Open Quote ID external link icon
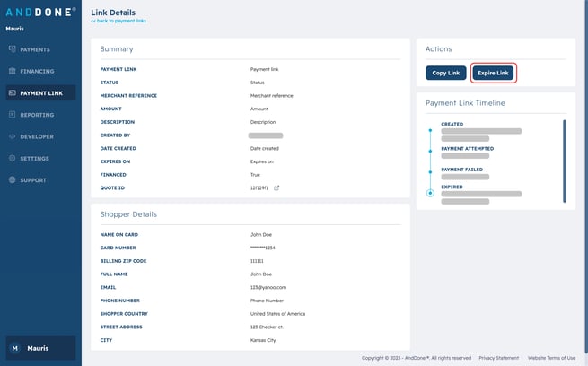 tap(276, 187)
